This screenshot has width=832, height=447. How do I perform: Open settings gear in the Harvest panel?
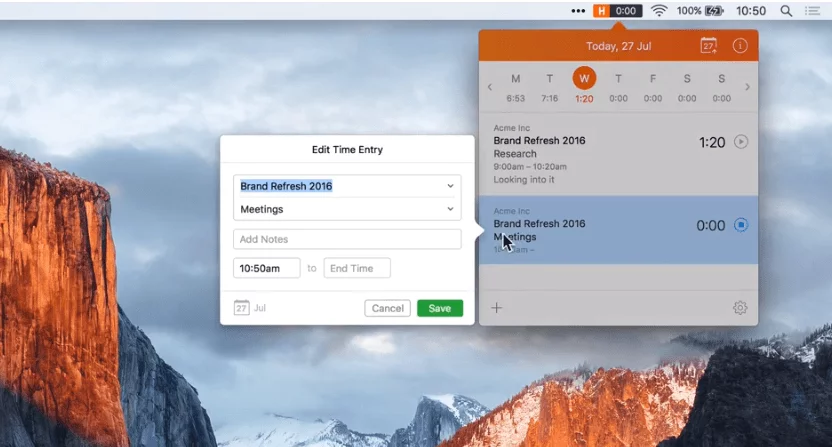click(x=740, y=308)
